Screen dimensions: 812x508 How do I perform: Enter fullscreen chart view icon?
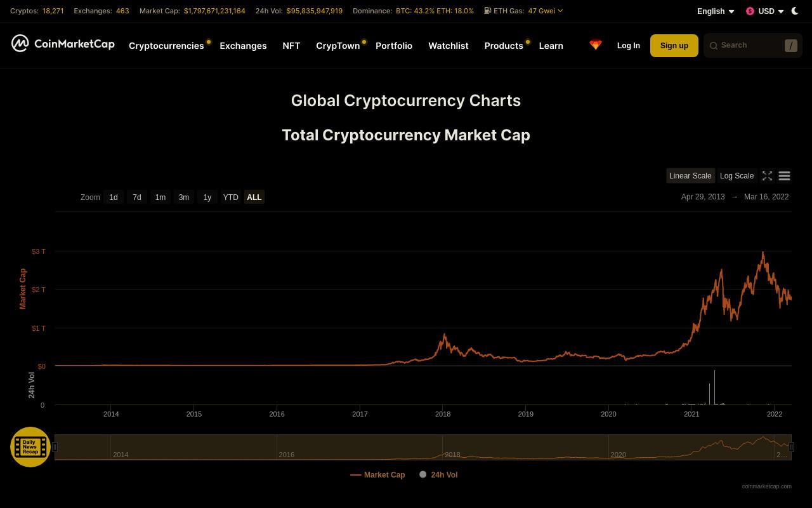click(x=767, y=176)
